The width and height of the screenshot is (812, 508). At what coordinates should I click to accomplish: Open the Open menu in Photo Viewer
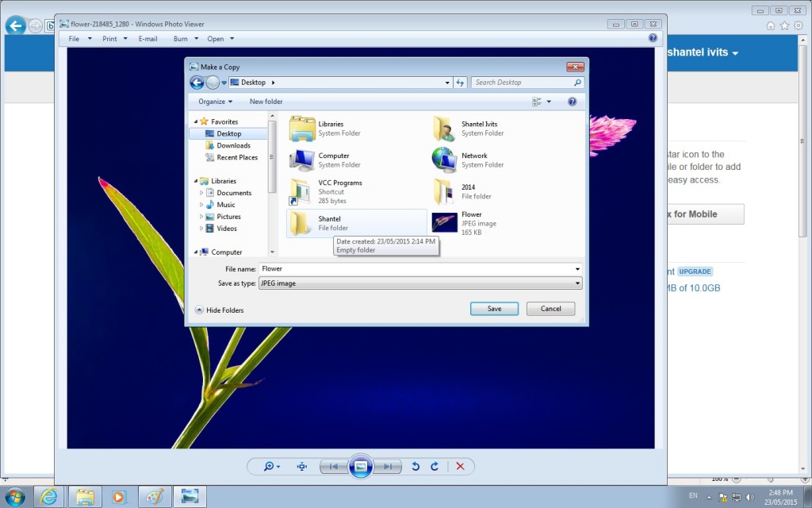(x=220, y=38)
